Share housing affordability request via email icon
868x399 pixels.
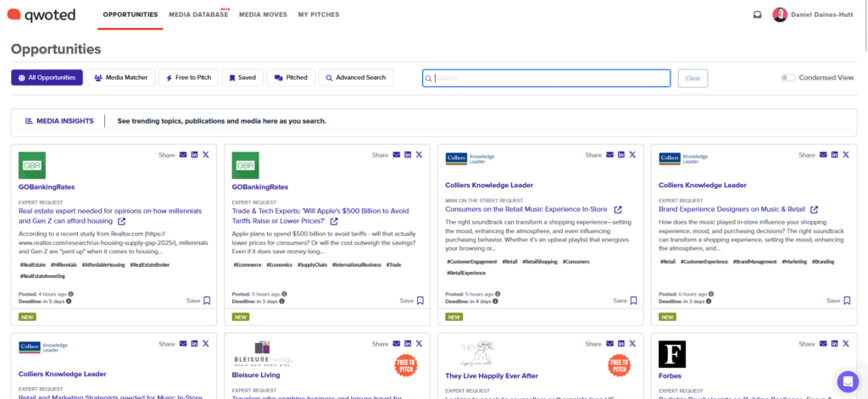click(183, 155)
